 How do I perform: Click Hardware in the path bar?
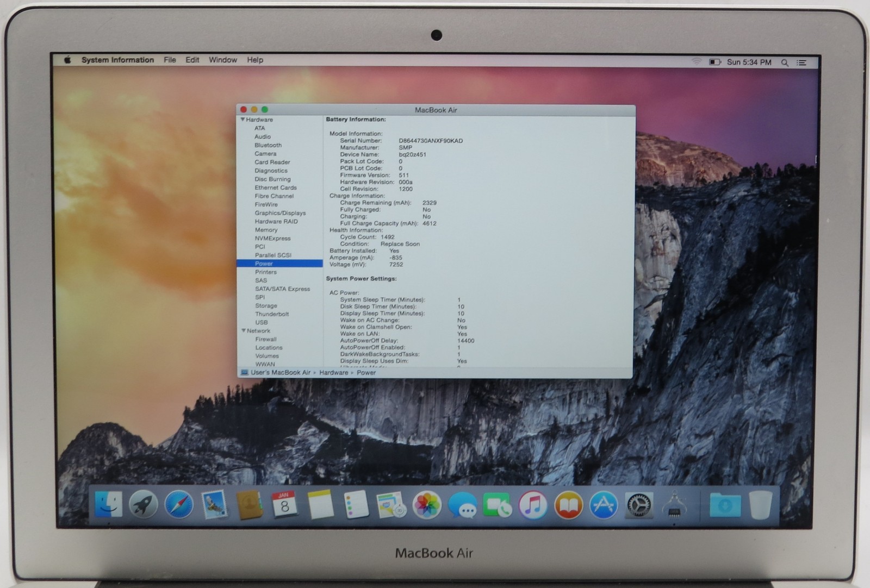(x=333, y=373)
